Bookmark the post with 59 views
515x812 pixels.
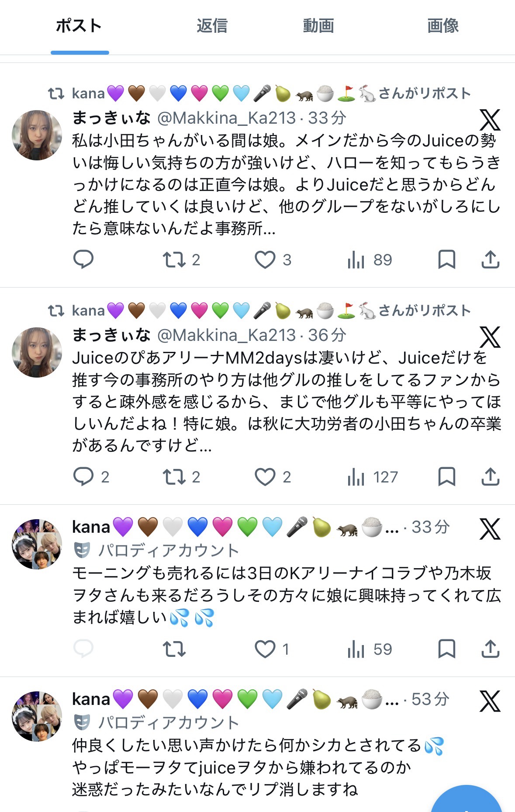point(446,649)
